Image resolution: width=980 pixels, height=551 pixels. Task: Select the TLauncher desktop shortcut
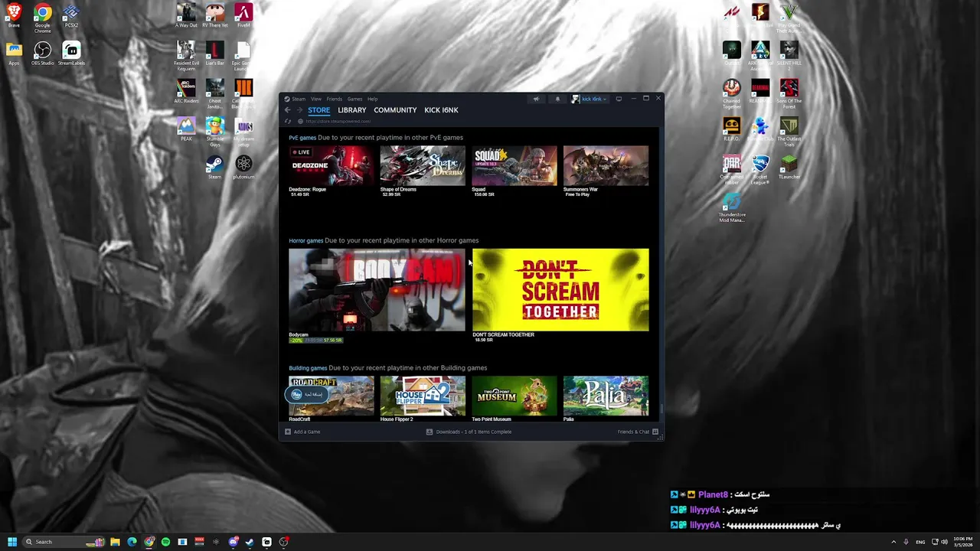click(x=789, y=168)
